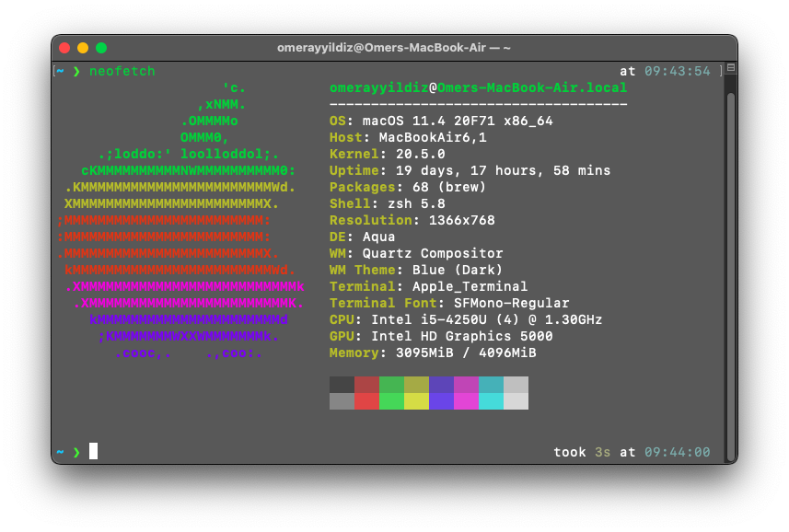Click the olive yellow swatch in top row
Image resolution: width=789 pixels, height=532 pixels.
(x=417, y=385)
